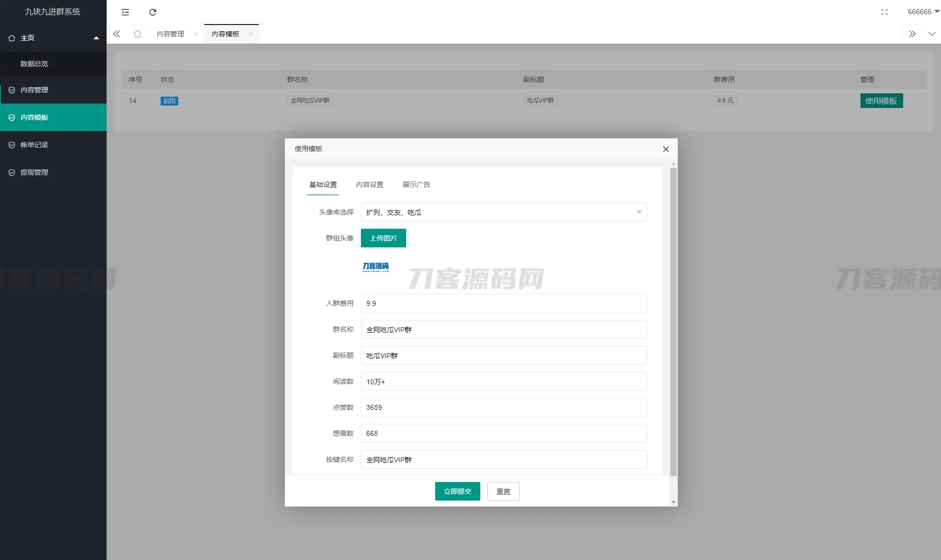
Task: Click the left double-arrow tab navigation icon
Action: [116, 33]
